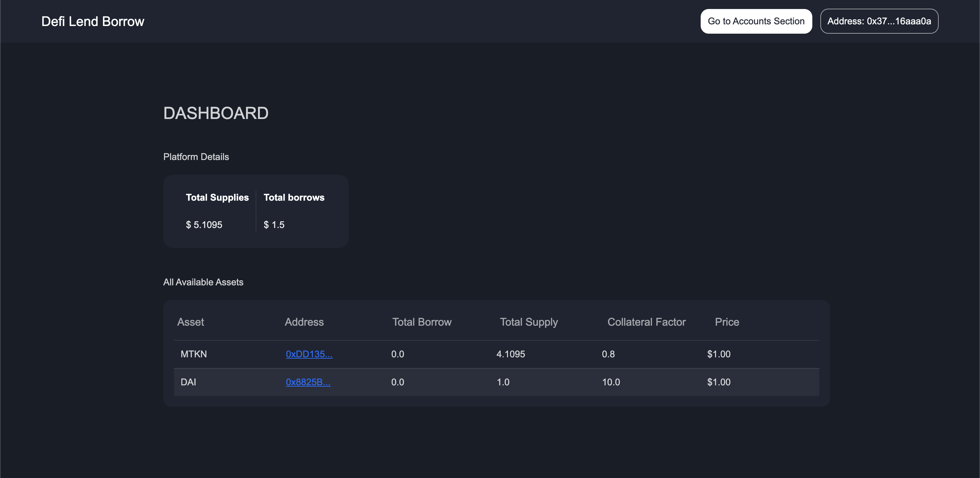The height and width of the screenshot is (478, 980).
Task: Select the $ 5.1095 supplies value
Action: click(x=204, y=225)
